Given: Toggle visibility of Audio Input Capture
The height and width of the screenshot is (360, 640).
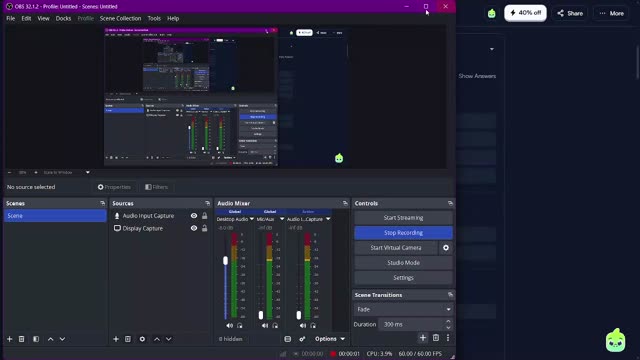Looking at the screenshot, I should (x=194, y=216).
